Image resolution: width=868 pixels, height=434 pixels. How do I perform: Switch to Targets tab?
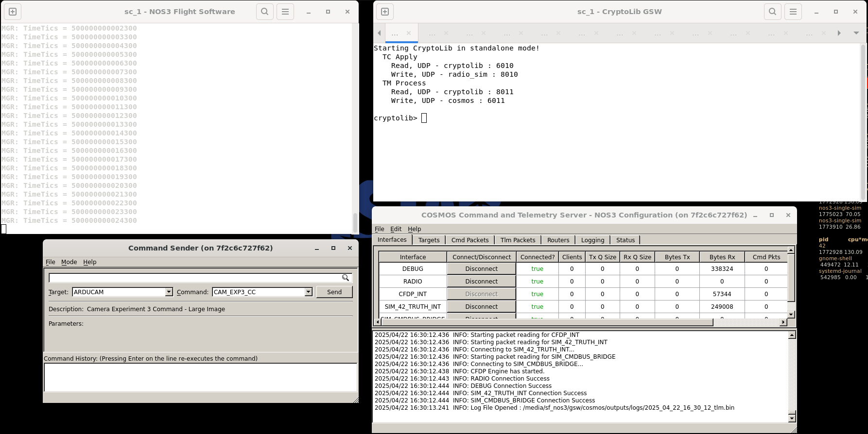pos(429,240)
